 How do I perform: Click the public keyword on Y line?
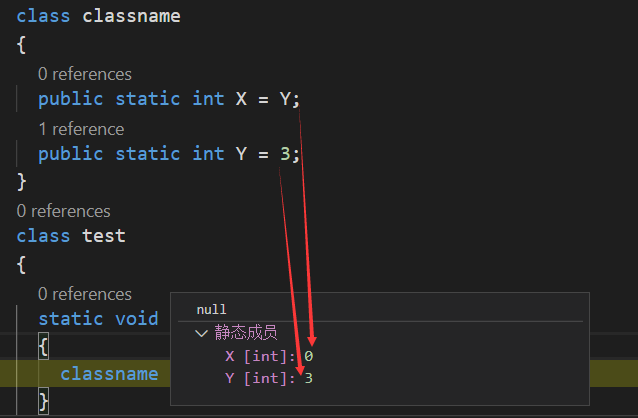[71, 154]
